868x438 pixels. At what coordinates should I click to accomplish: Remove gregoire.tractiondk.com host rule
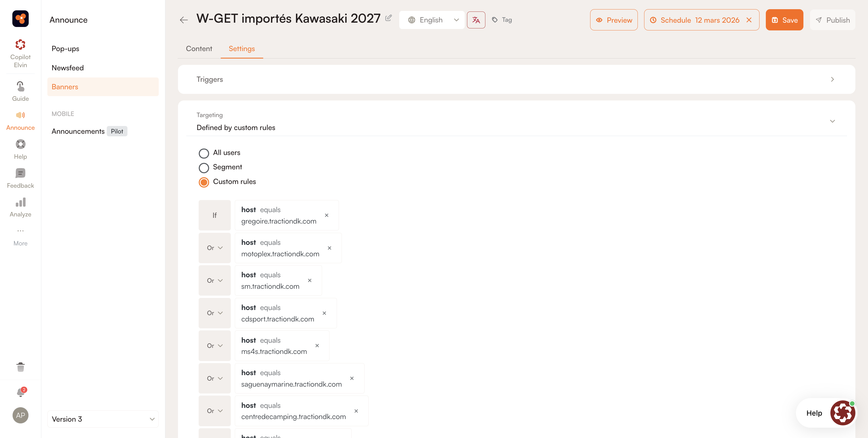tap(327, 215)
